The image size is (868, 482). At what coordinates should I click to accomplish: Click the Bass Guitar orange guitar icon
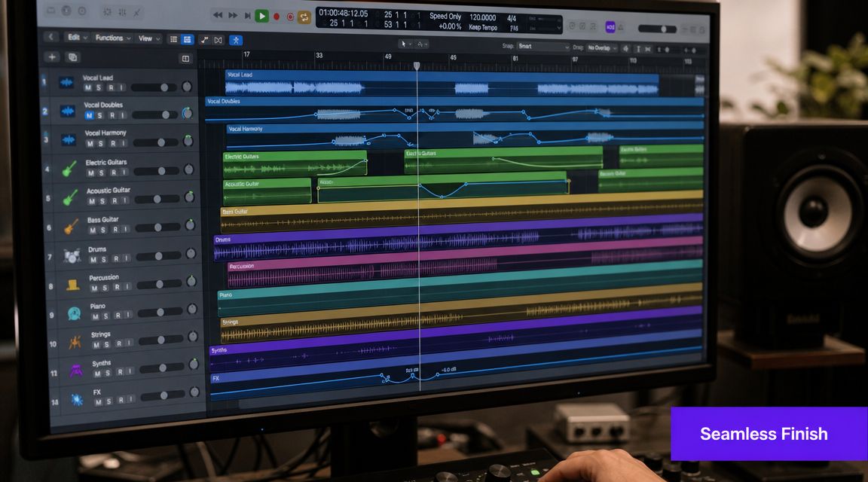pos(71,227)
